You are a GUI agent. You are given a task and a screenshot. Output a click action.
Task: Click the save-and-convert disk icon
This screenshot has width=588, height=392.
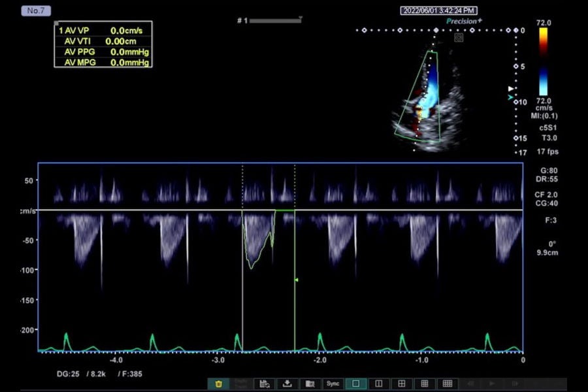coord(265,384)
